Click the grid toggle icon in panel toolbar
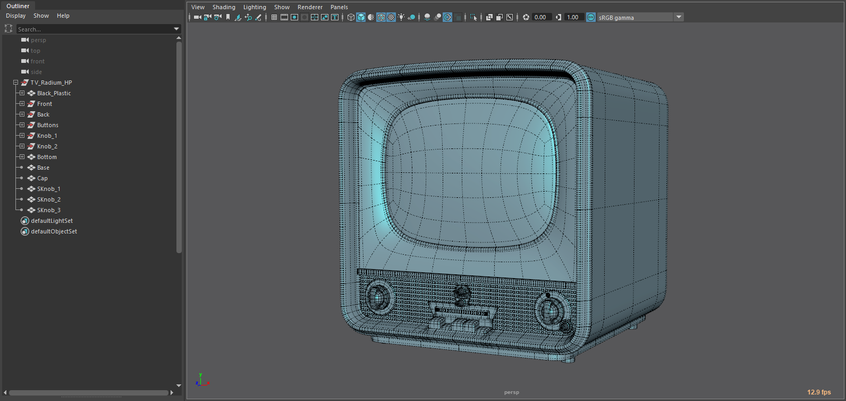Screen dimensions: 846x401 pos(273,17)
